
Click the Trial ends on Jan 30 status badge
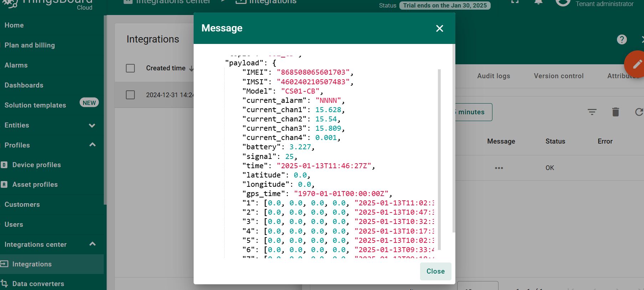click(x=445, y=5)
